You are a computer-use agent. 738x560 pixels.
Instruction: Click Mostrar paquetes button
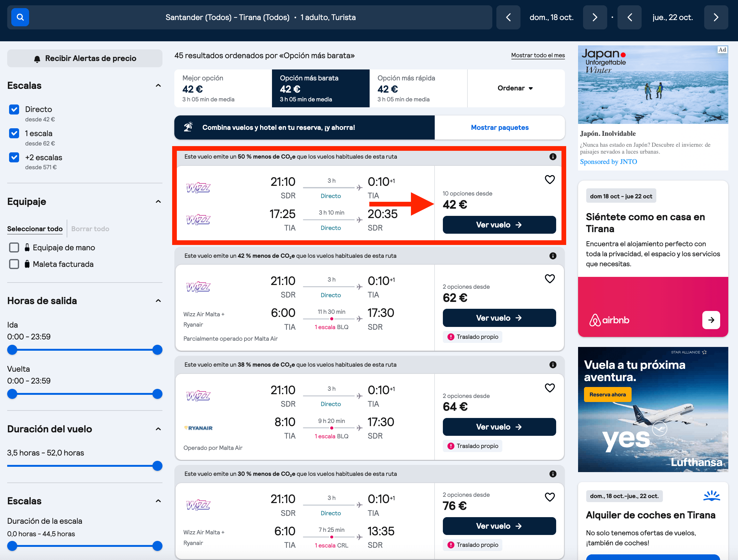point(500,127)
